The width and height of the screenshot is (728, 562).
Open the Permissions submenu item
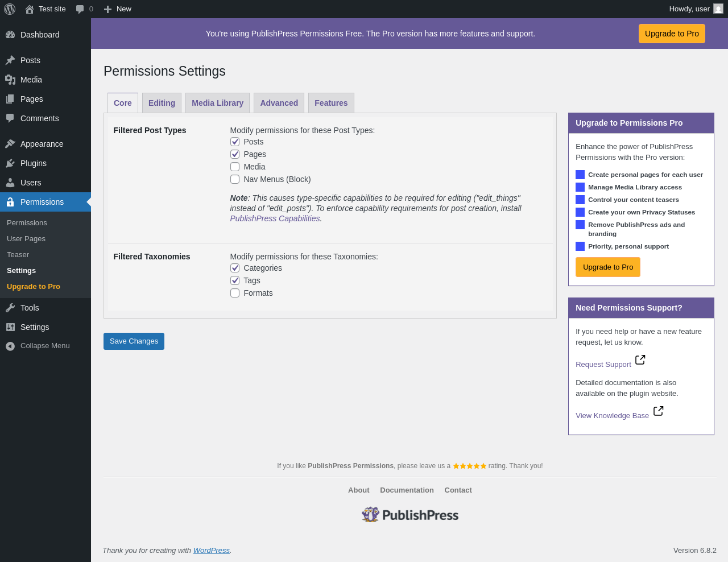pos(27,223)
